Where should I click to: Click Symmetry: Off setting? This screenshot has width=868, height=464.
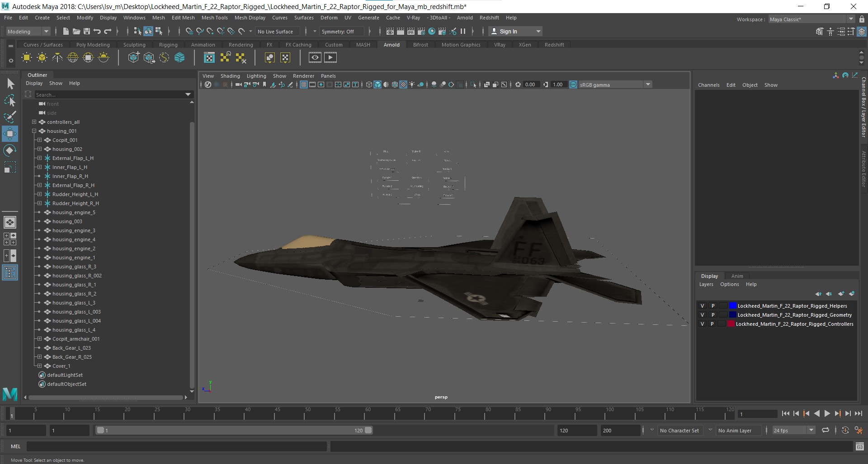point(341,31)
